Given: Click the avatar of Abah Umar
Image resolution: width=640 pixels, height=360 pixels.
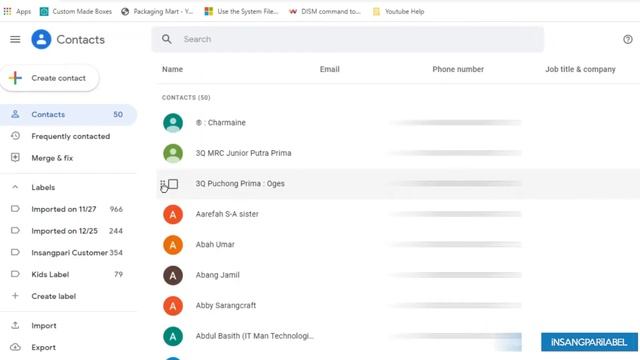Looking at the screenshot, I should coord(173,245).
